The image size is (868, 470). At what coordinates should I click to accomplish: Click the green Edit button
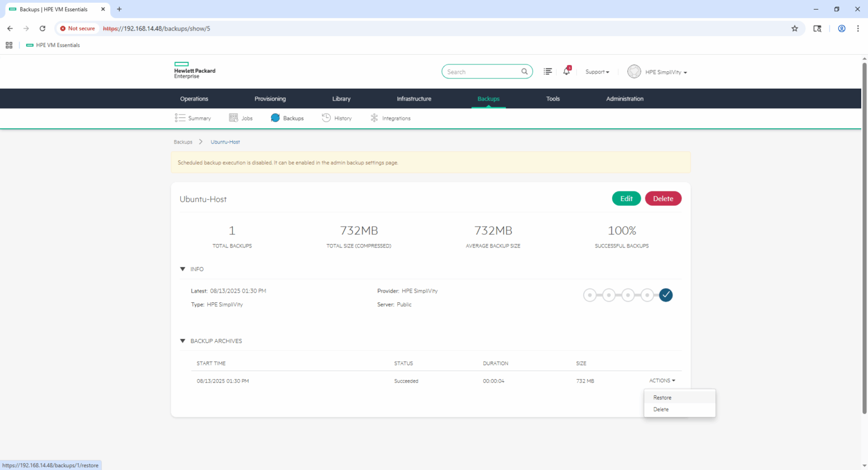(626, 199)
